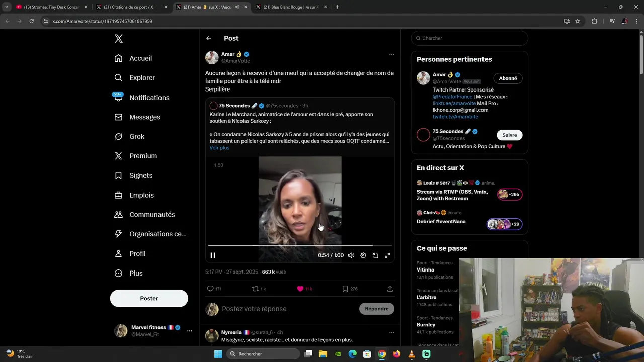Click Suivre for 75 Secondes
The image size is (644, 362).
[x=509, y=135]
